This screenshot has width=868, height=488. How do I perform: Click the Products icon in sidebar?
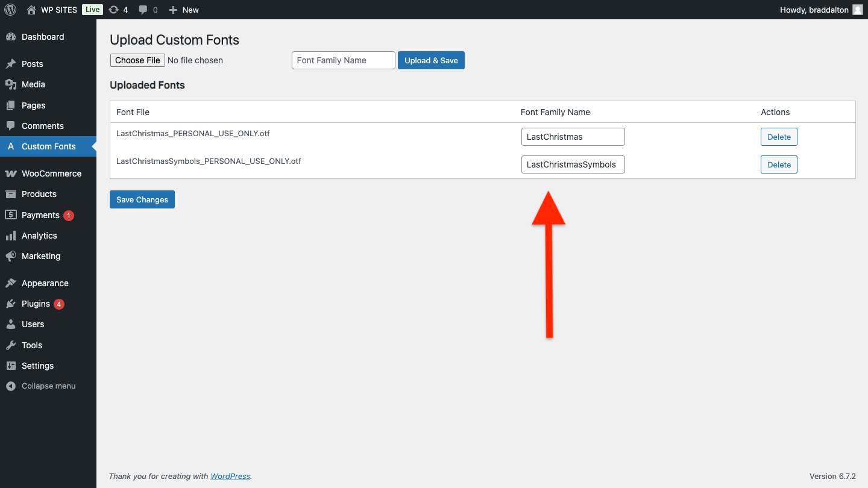pos(12,193)
